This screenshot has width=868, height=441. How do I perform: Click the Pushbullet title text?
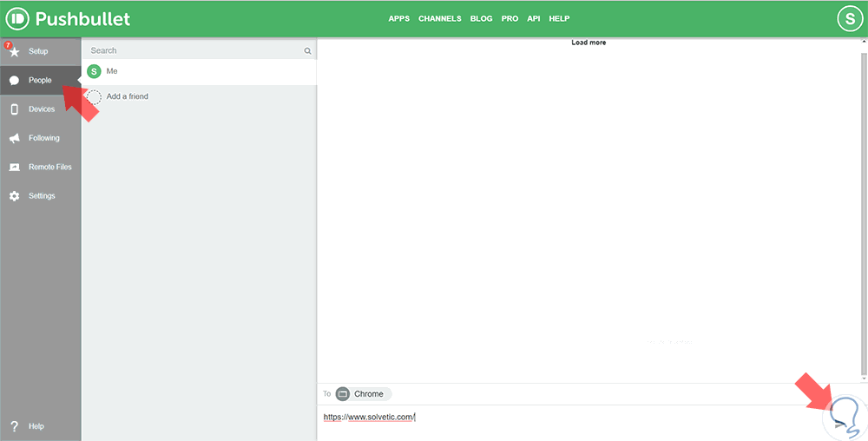(x=82, y=19)
